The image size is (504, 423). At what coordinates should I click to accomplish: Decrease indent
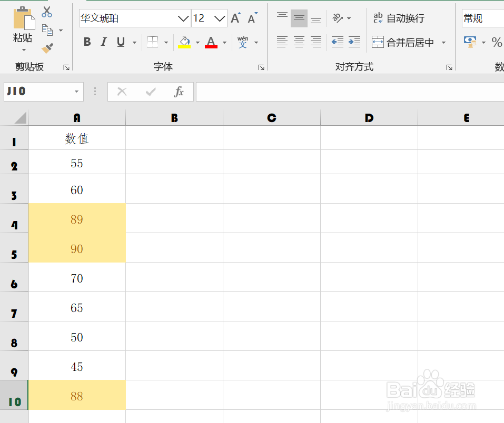[x=338, y=42]
